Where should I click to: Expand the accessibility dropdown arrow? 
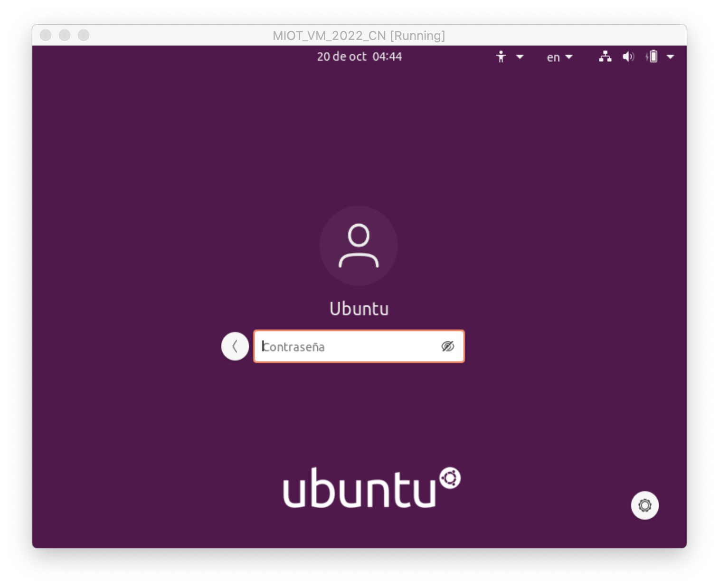point(520,57)
